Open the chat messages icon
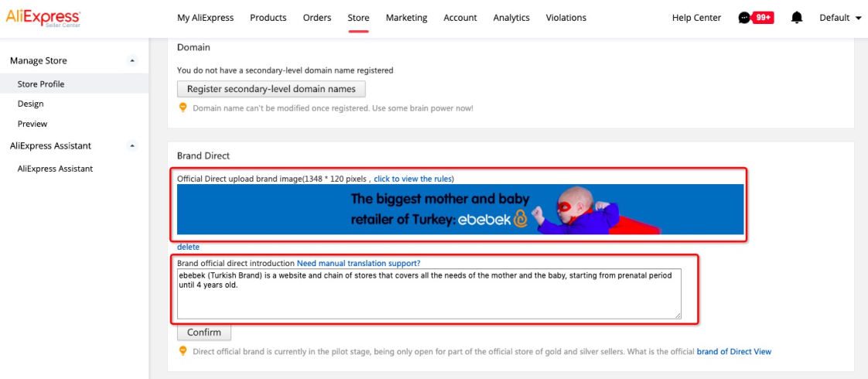Viewport: 868px width, 379px height. pos(744,18)
